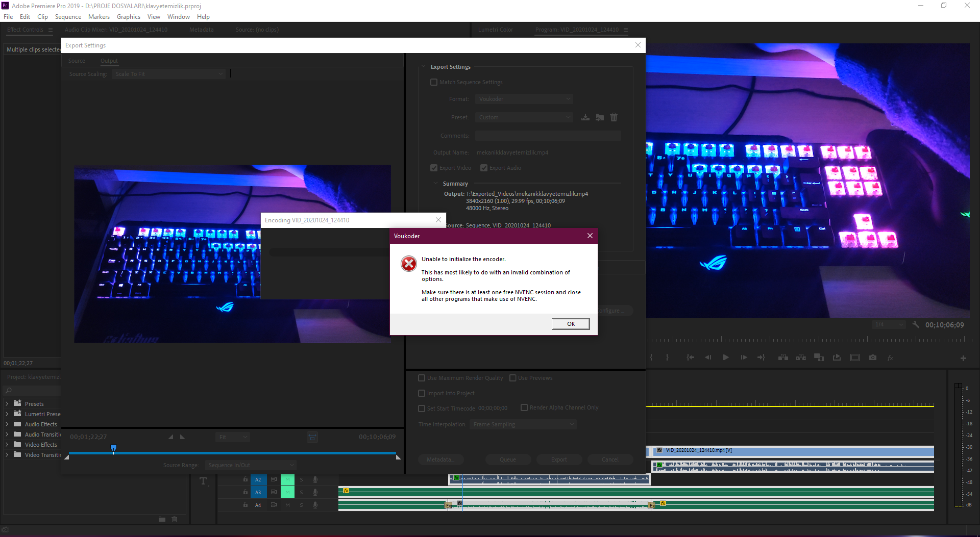Click the Extract icon in Program monitor
Image resolution: width=980 pixels, height=537 pixels.
[x=801, y=357]
